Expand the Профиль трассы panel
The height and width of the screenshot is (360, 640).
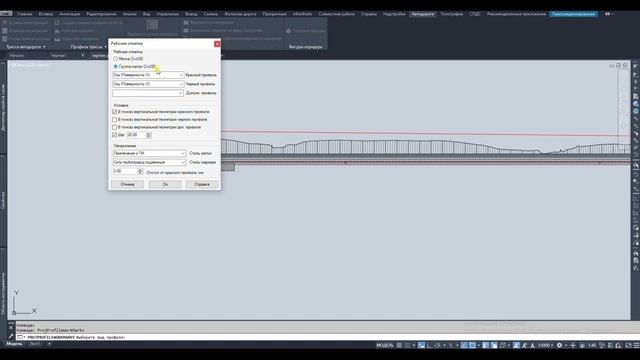tap(88, 47)
